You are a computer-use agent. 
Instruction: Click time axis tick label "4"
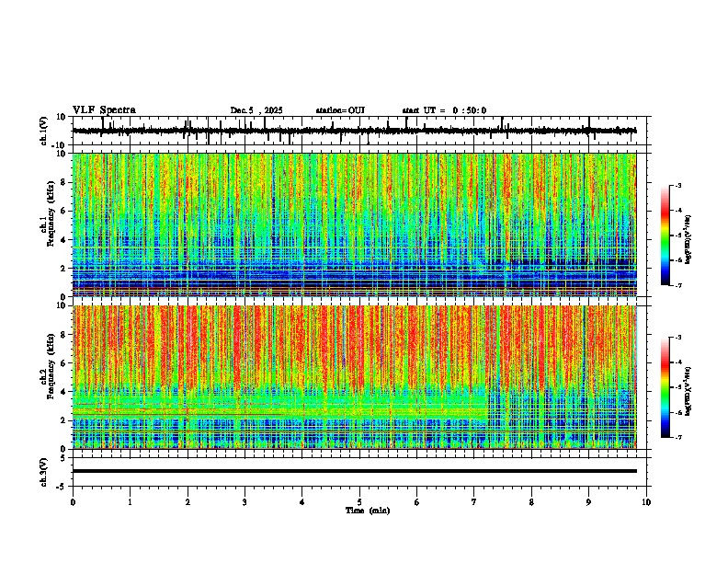click(x=302, y=502)
